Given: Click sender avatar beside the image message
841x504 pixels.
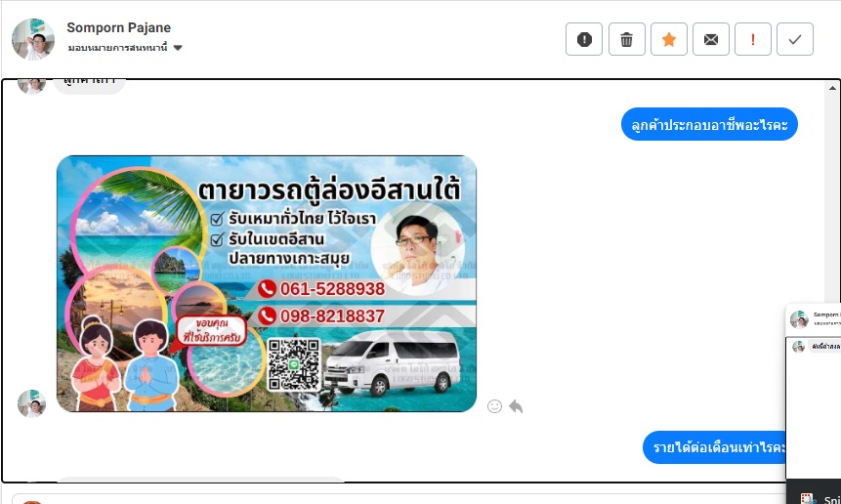Looking at the screenshot, I should click(31, 403).
